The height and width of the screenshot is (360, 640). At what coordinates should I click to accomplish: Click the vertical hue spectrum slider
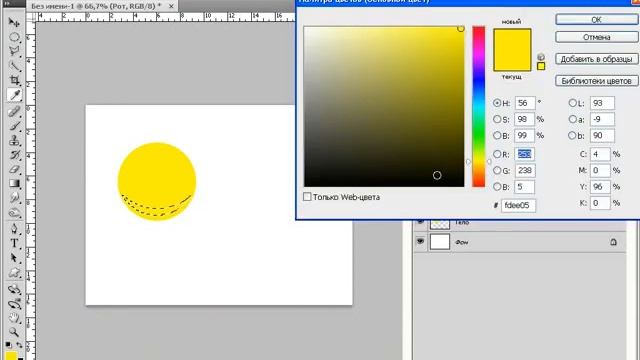tap(478, 107)
